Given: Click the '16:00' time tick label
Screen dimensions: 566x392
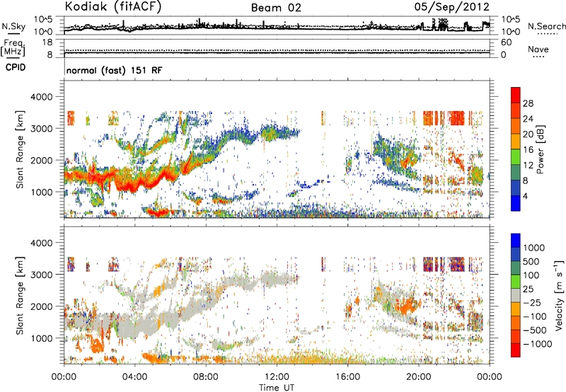Looking at the screenshot, I should pos(347,377).
